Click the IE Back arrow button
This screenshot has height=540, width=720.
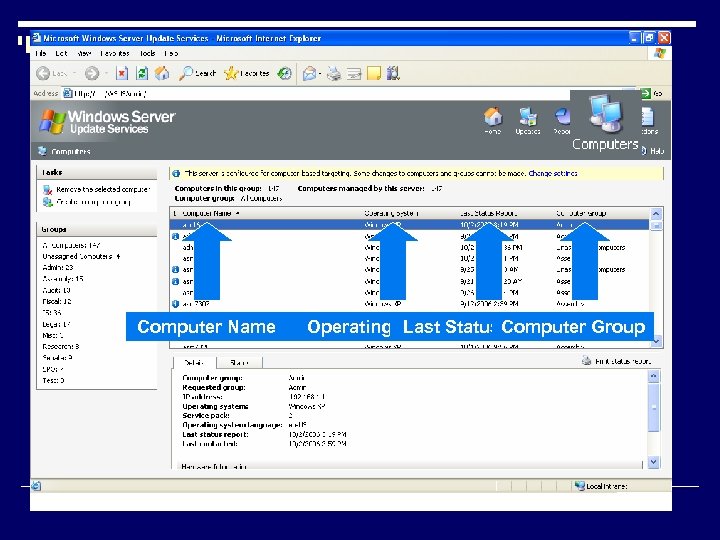click(x=43, y=73)
